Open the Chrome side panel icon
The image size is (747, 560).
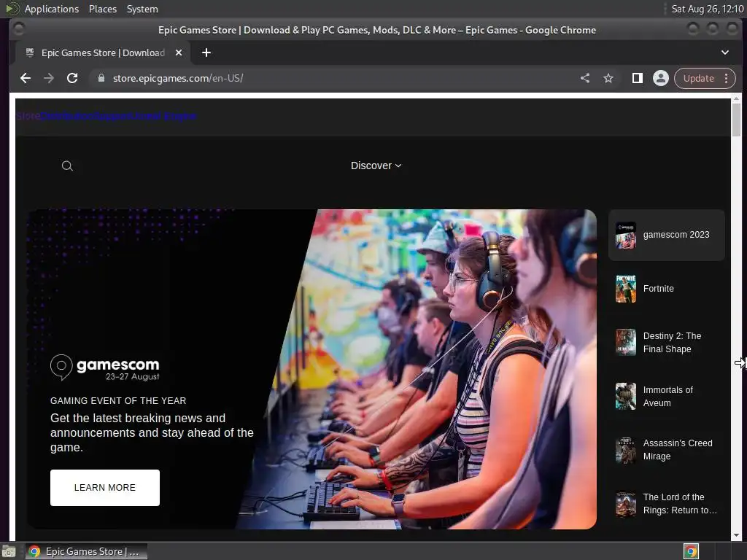[637, 78]
